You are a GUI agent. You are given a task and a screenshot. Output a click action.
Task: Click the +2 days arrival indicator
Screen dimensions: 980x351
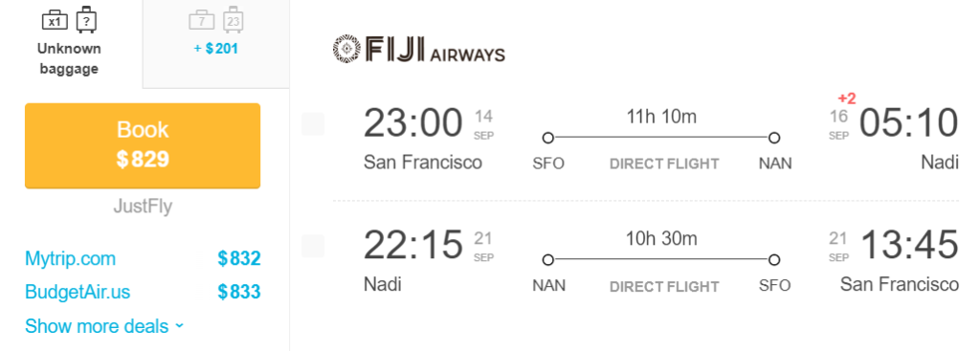click(x=847, y=99)
